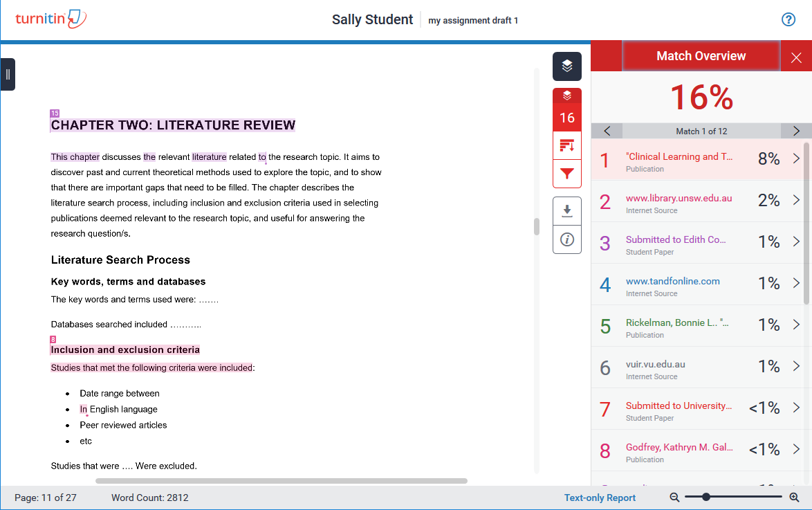
Task: Close the Match Overview panel
Action: tap(796, 57)
